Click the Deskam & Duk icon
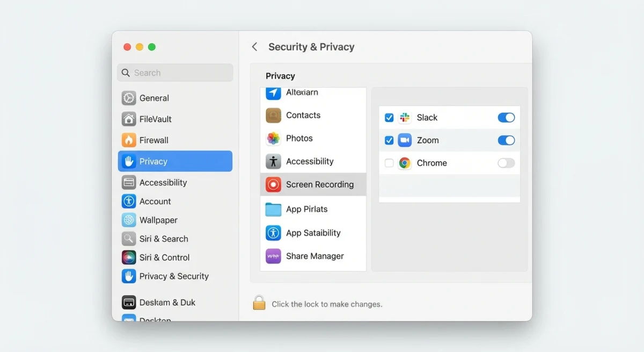The width and height of the screenshot is (644, 352). pos(129,302)
